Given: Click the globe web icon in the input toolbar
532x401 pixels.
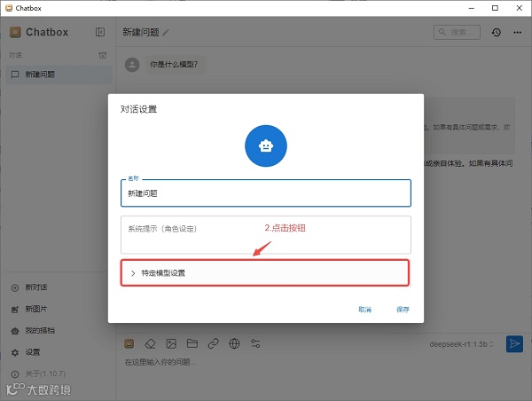Looking at the screenshot, I should [x=234, y=343].
